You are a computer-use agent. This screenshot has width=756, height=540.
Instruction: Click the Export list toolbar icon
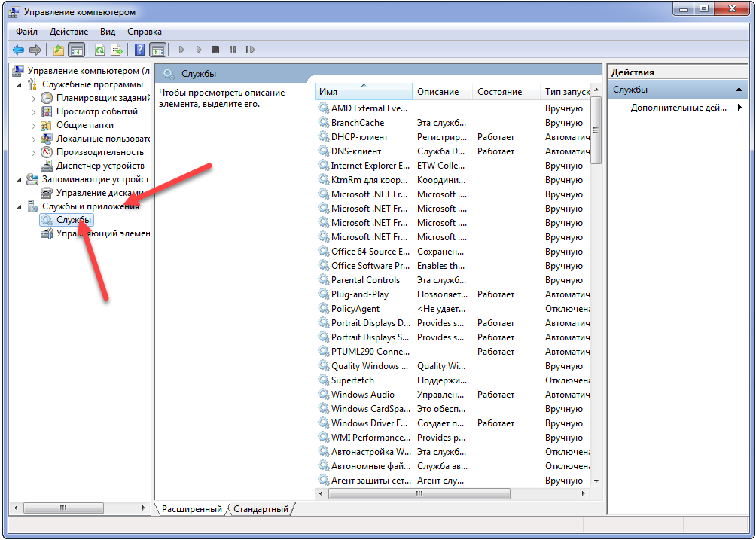point(117,50)
